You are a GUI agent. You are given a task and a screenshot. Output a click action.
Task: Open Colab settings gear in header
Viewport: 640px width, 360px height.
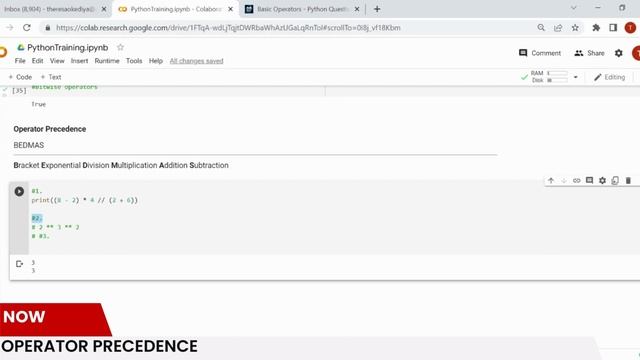[x=619, y=53]
